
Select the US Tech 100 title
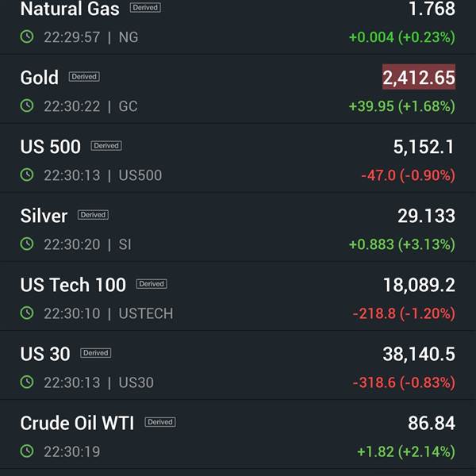[73, 285]
